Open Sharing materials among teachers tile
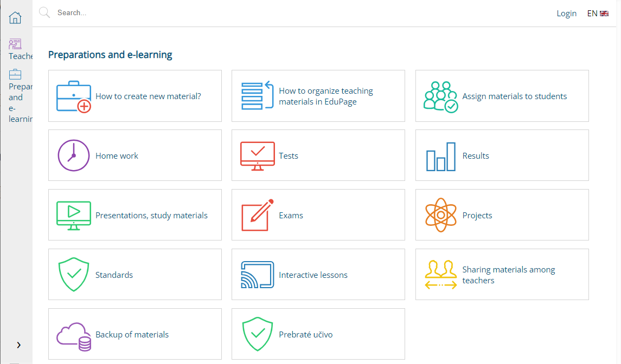This screenshot has width=621, height=364. [x=502, y=275]
